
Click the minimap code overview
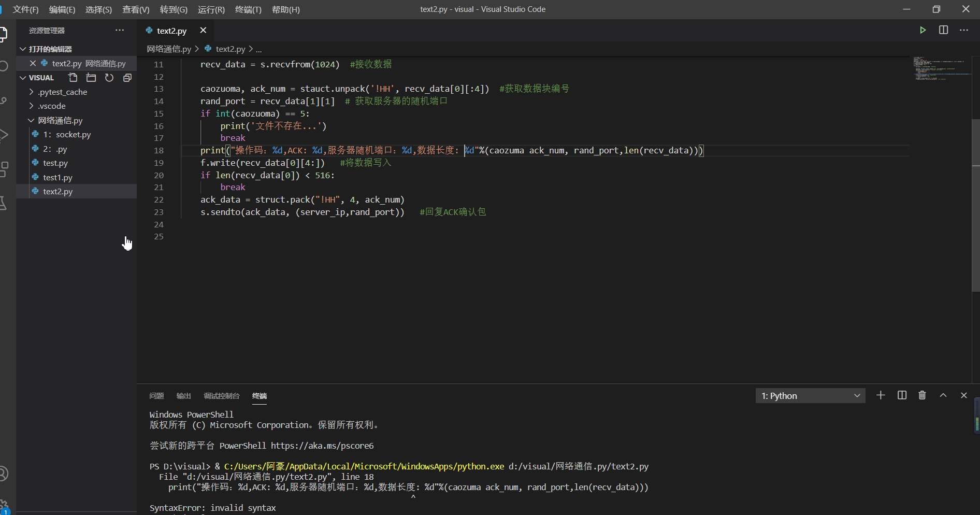(x=940, y=68)
